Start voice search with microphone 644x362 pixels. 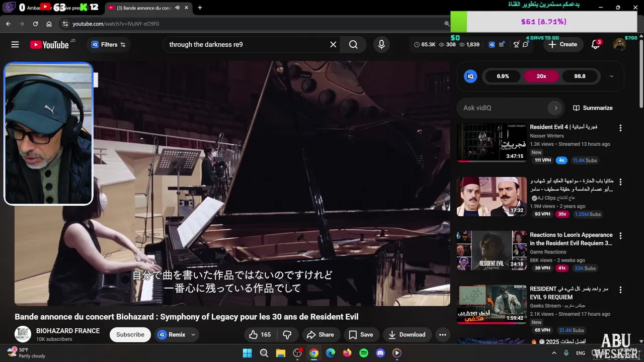[381, 45]
